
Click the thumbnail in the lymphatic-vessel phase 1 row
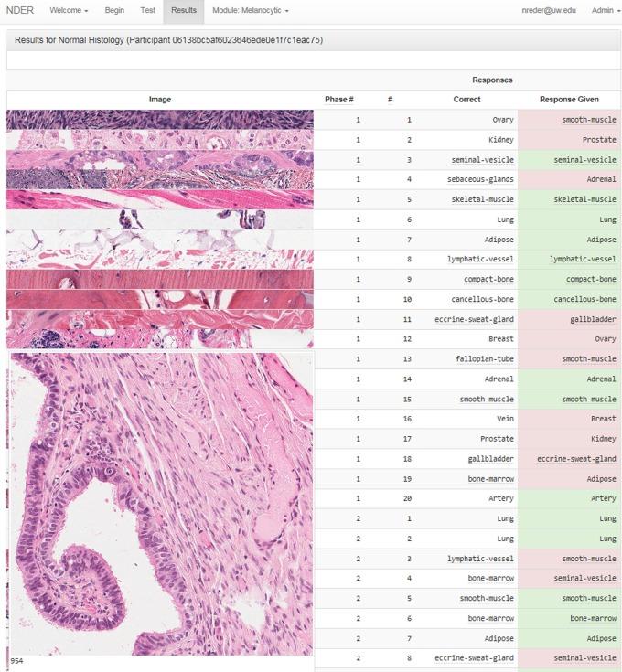[x=159, y=259]
